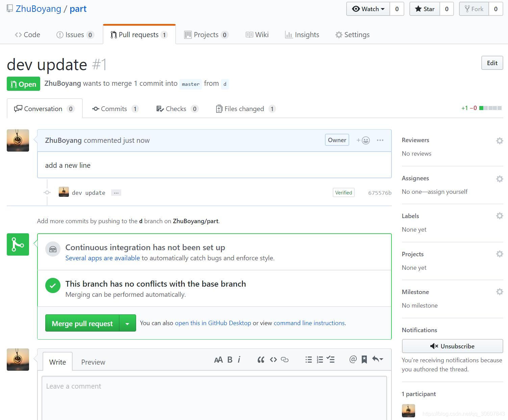Open the Labels gear settings
This screenshot has width=508, height=420.
pyautogui.click(x=500, y=216)
